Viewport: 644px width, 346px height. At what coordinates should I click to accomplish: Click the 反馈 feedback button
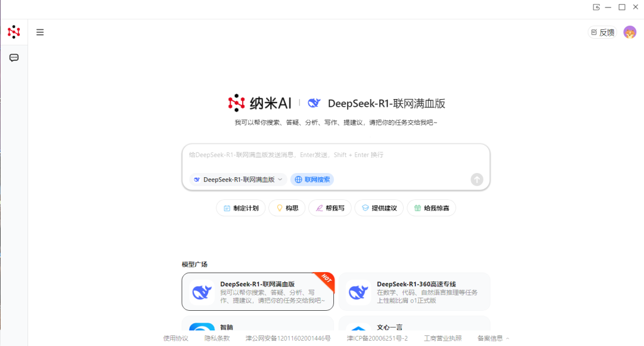pos(602,32)
